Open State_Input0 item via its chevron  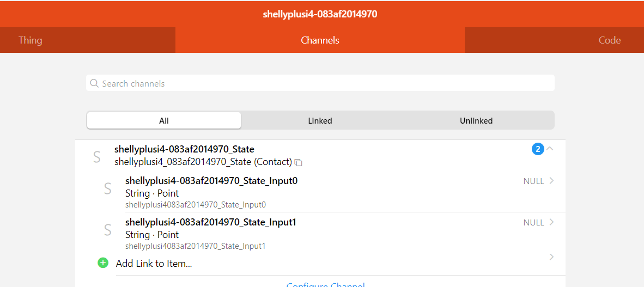551,181
